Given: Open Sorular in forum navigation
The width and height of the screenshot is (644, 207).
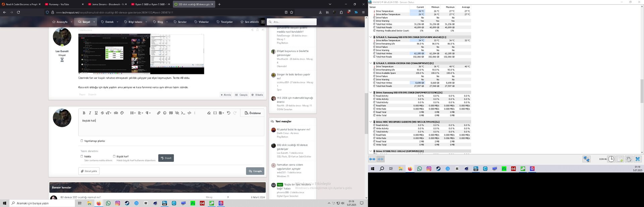Looking at the screenshot, I should pyautogui.click(x=180, y=22).
